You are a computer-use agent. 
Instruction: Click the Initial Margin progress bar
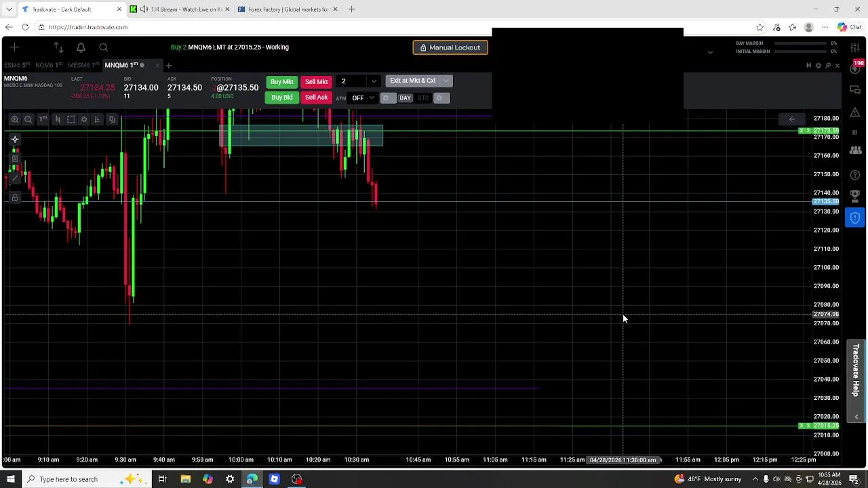802,52
